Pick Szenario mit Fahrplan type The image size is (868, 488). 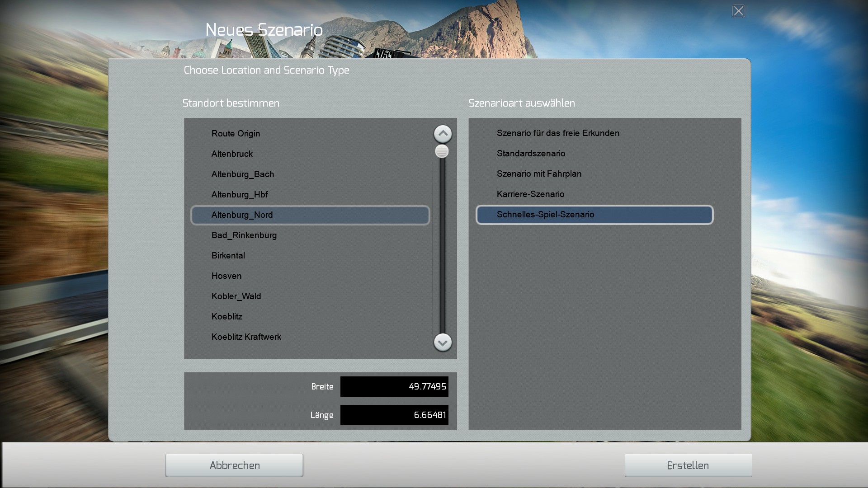pyautogui.click(x=539, y=174)
